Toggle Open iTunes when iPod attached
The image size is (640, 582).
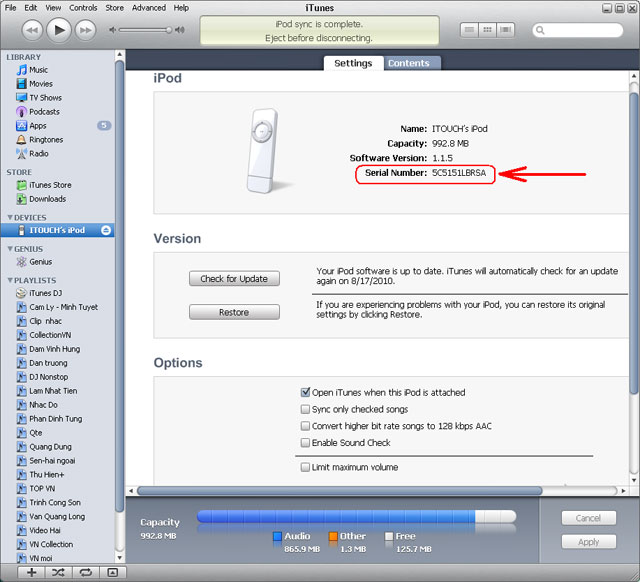(305, 392)
